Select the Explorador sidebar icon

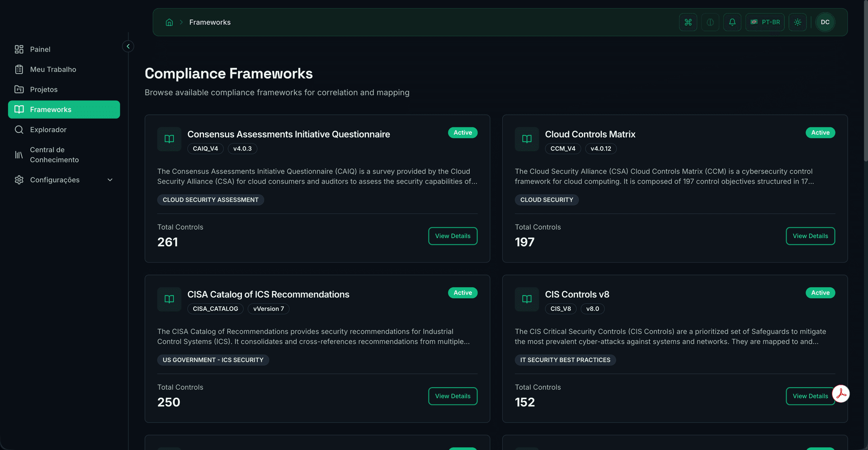[x=19, y=130]
